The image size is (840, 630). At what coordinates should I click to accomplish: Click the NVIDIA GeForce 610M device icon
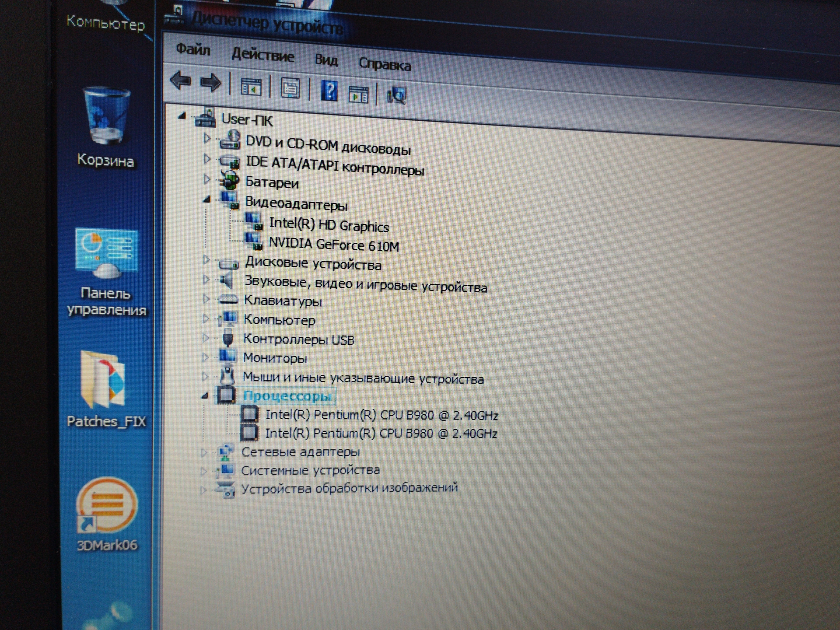(253, 241)
